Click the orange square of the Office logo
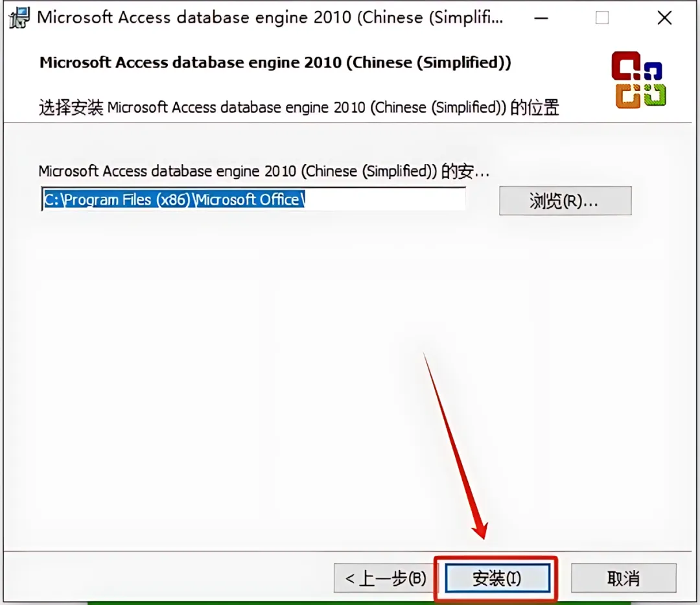The height and width of the screenshot is (605, 700). click(627, 95)
